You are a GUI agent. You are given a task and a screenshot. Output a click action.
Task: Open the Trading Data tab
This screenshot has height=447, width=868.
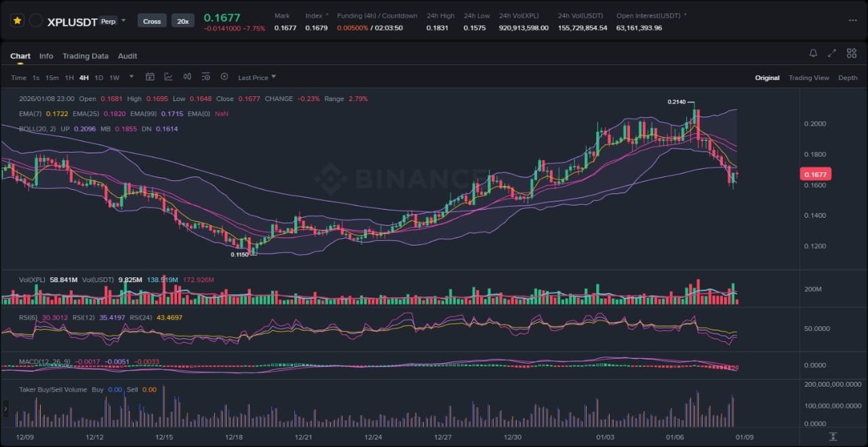[85, 56]
